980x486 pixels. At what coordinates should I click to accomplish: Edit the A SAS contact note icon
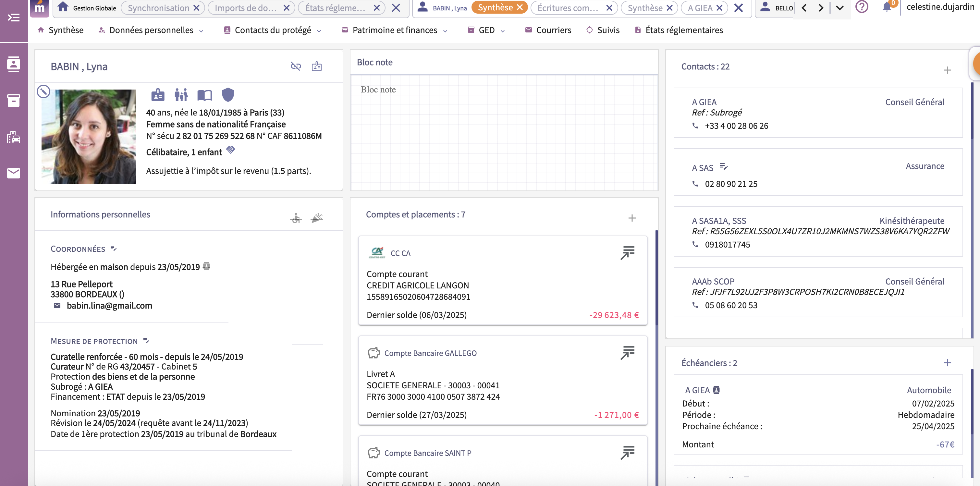point(724,166)
